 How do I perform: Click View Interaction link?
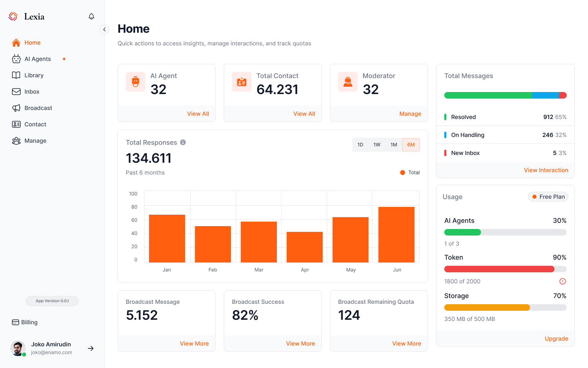(546, 170)
